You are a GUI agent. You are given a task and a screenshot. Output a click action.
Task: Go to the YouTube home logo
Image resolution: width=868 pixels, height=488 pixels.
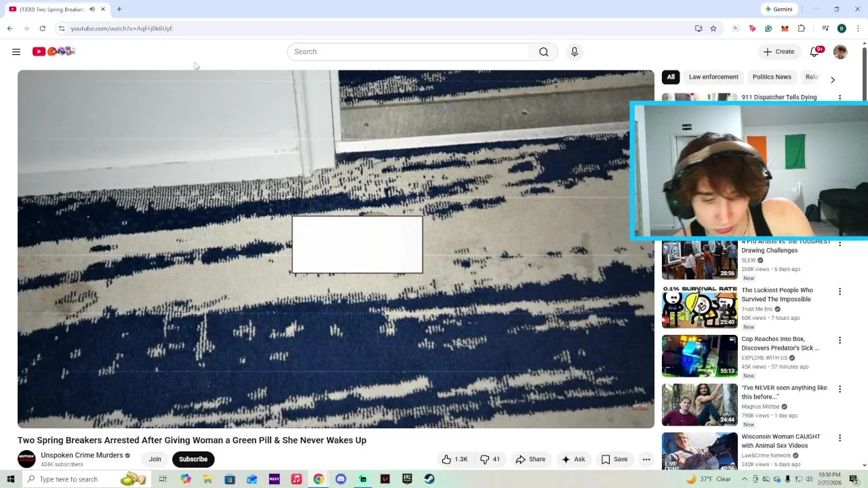click(x=54, y=52)
